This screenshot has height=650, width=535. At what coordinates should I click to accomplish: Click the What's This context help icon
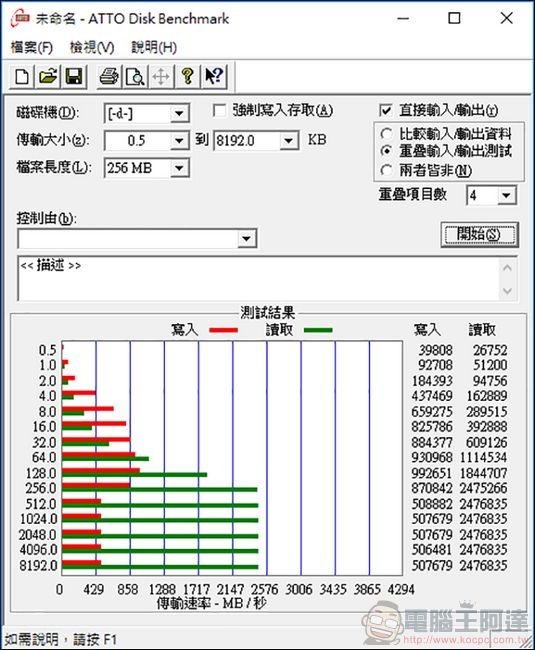point(214,77)
